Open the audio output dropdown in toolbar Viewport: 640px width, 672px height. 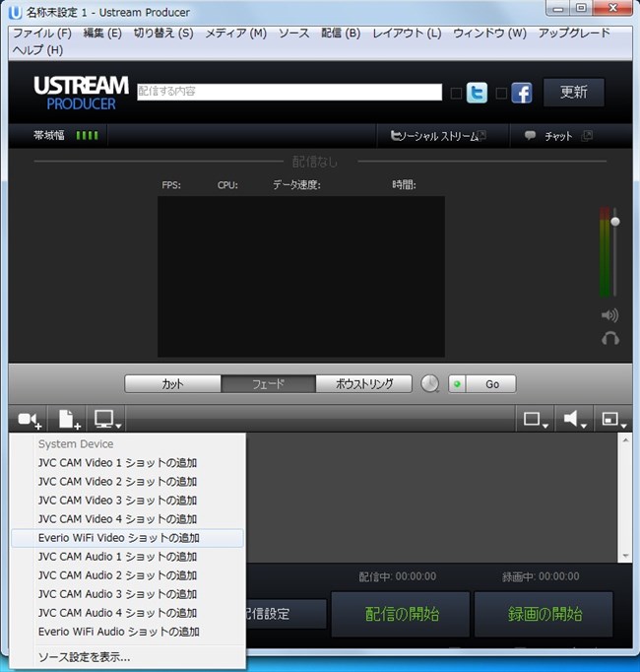point(575,420)
